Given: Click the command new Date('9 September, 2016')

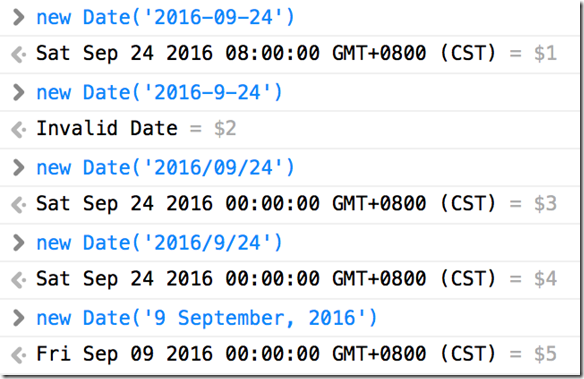Looking at the screenshot, I should [x=207, y=318].
